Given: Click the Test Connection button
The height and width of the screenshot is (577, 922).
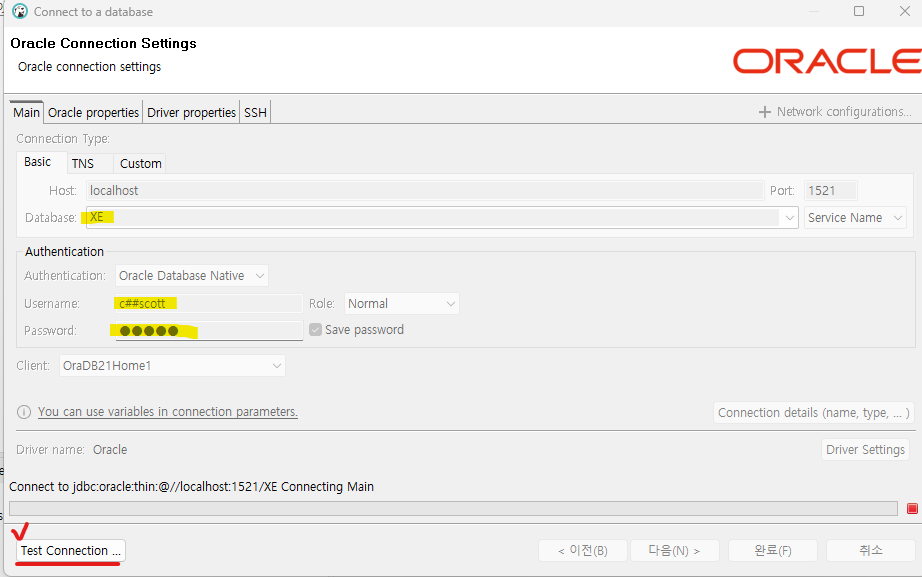Looking at the screenshot, I should (x=71, y=551).
